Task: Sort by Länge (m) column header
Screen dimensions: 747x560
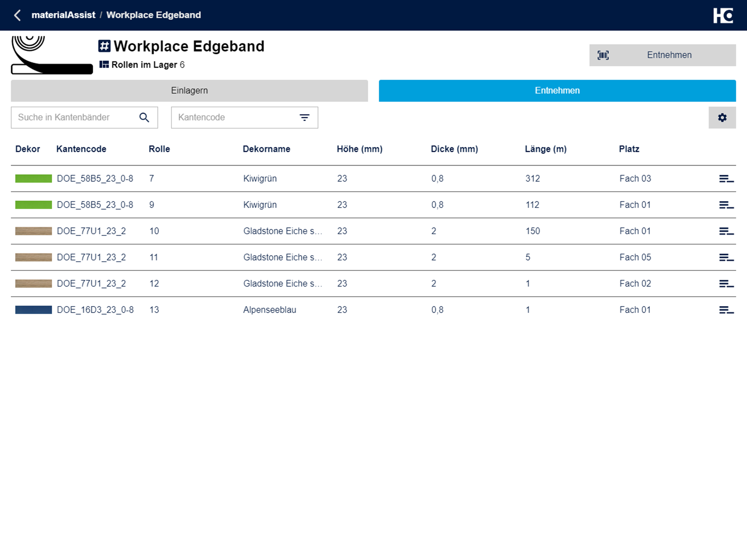Action: (546, 149)
